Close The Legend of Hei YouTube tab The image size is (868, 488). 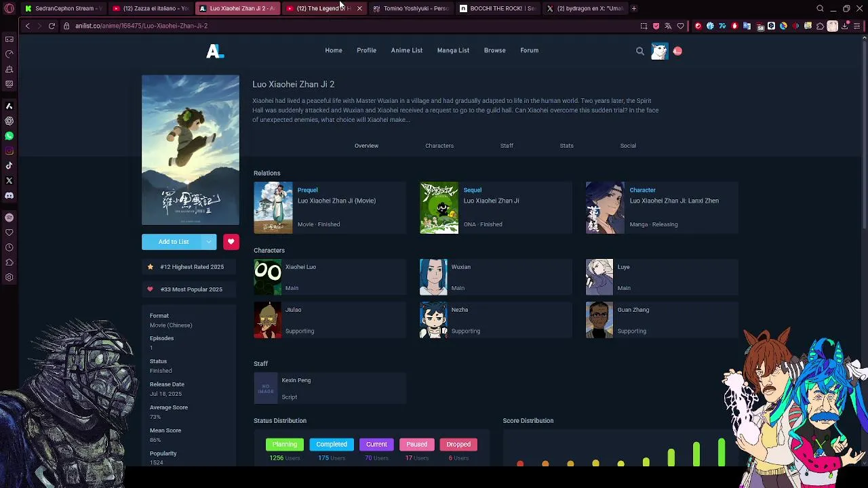(x=359, y=8)
